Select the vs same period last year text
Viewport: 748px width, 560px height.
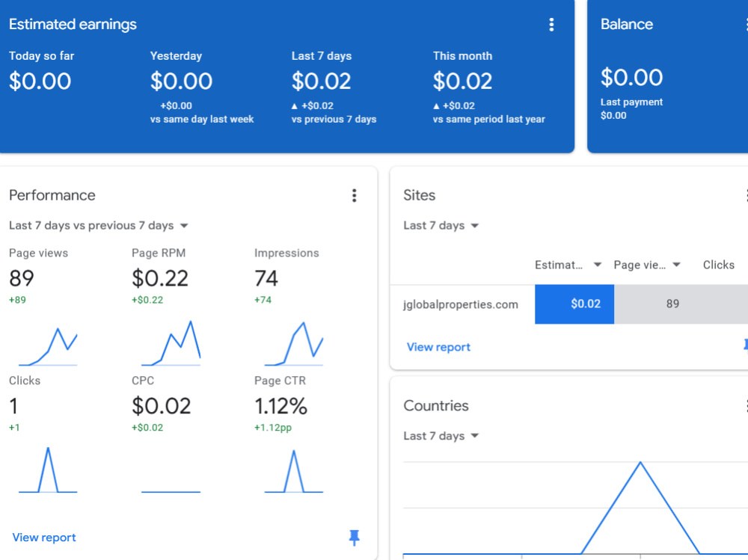coord(488,119)
